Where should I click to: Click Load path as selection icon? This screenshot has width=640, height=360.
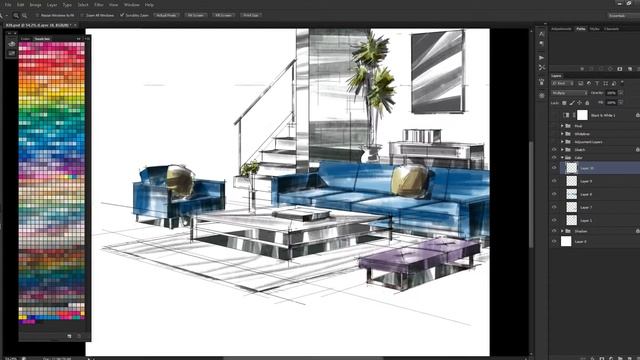tap(601, 69)
